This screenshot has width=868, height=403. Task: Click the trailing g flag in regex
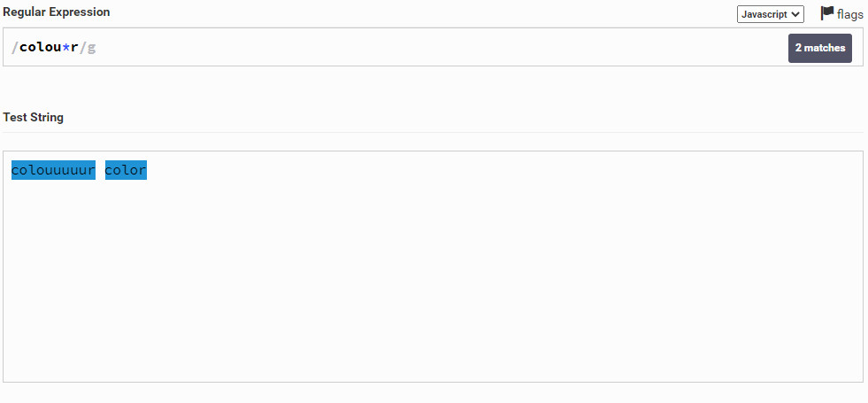coord(91,48)
